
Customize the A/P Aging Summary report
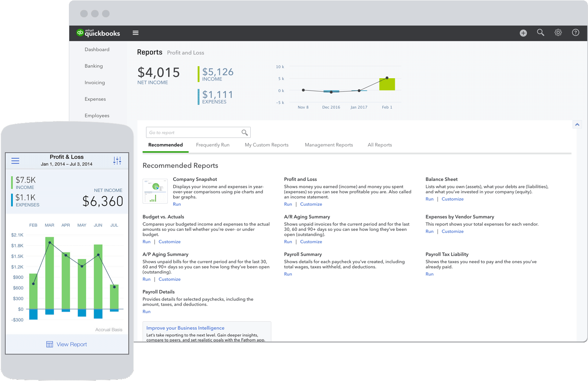click(169, 279)
